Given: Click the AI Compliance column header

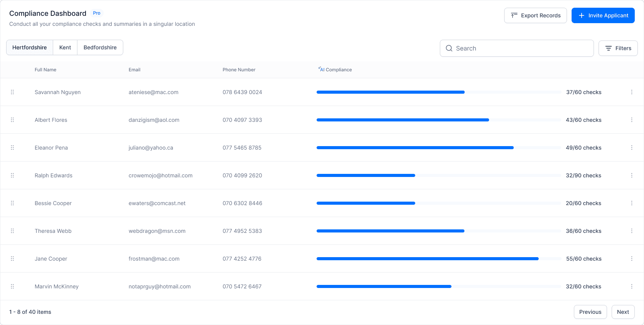Looking at the screenshot, I should pos(335,70).
